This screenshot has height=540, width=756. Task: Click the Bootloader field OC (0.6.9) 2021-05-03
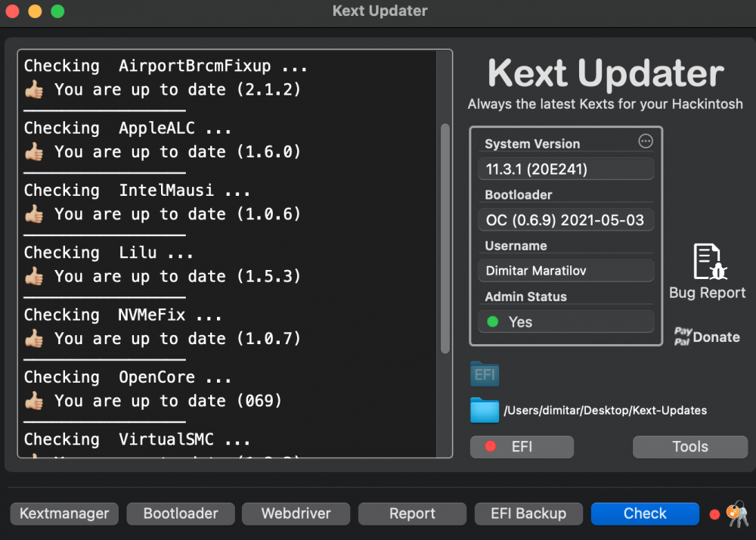[566, 220]
